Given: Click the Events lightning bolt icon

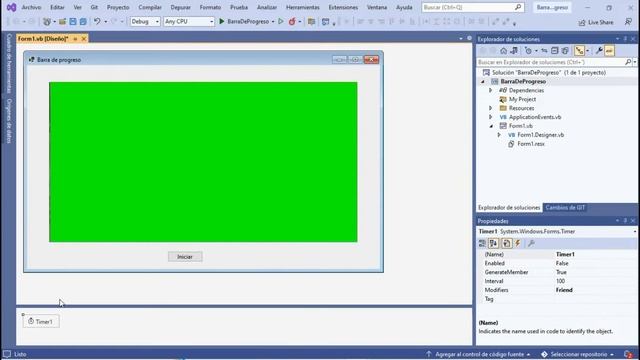Looking at the screenshot, I should [x=518, y=244].
